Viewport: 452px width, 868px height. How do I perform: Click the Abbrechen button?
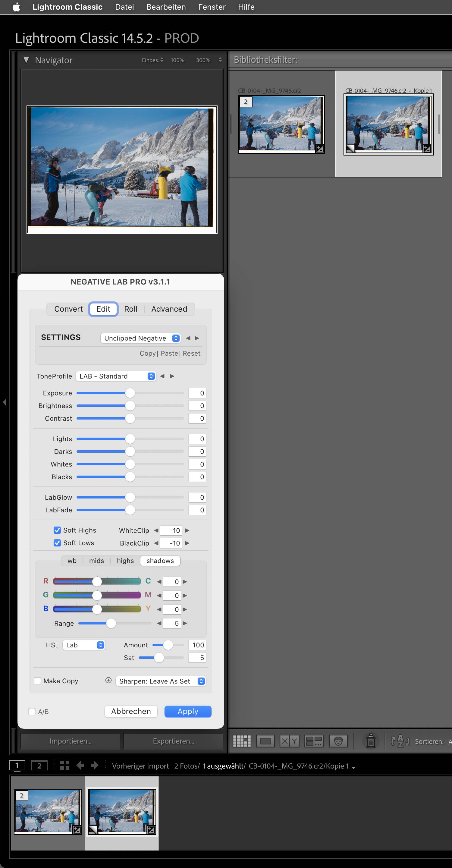(131, 711)
